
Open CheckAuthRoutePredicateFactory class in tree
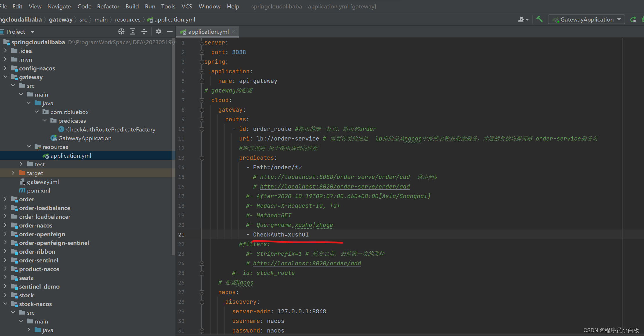(111, 129)
